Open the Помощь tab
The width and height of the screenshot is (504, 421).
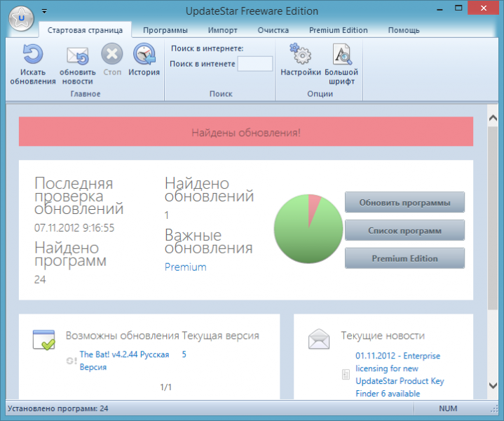[404, 30]
